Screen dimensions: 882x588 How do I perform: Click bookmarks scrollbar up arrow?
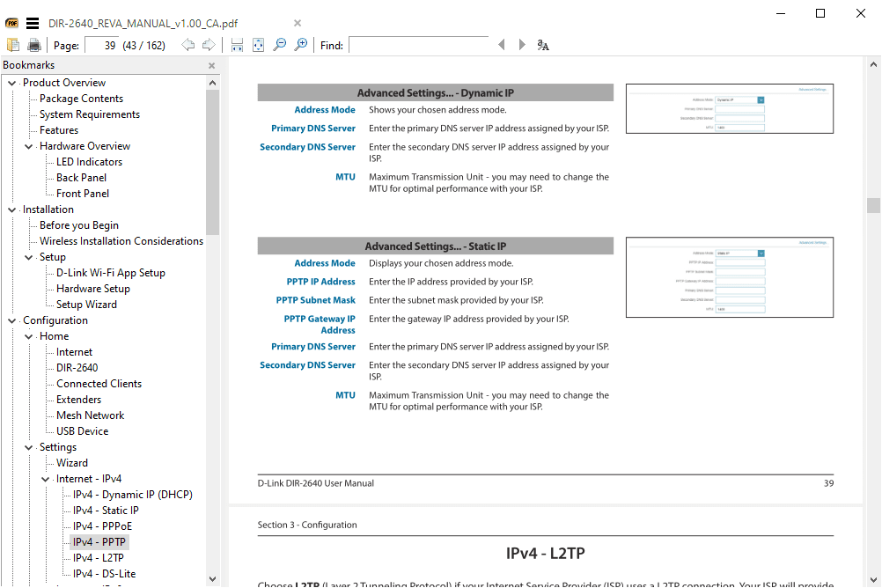pos(213,83)
